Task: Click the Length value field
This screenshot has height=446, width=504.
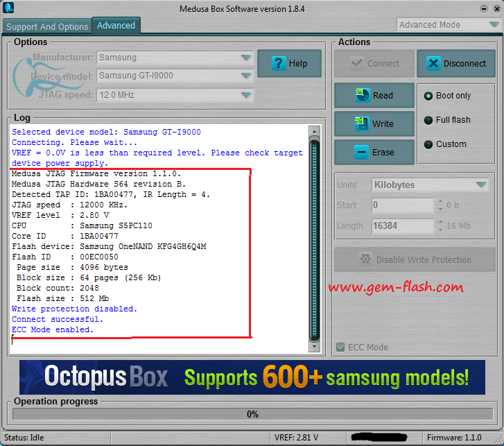Action: pyautogui.click(x=402, y=225)
